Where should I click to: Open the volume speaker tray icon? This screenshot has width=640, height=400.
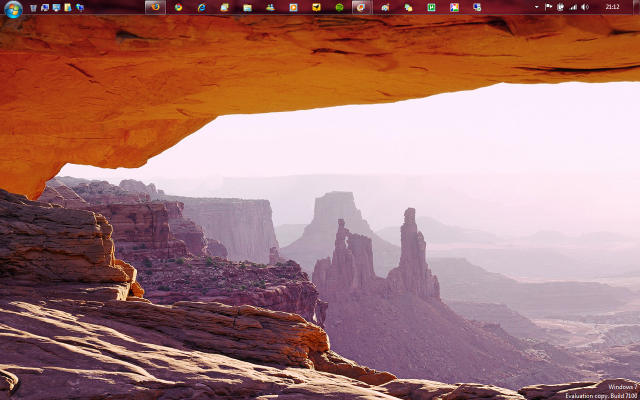point(585,7)
